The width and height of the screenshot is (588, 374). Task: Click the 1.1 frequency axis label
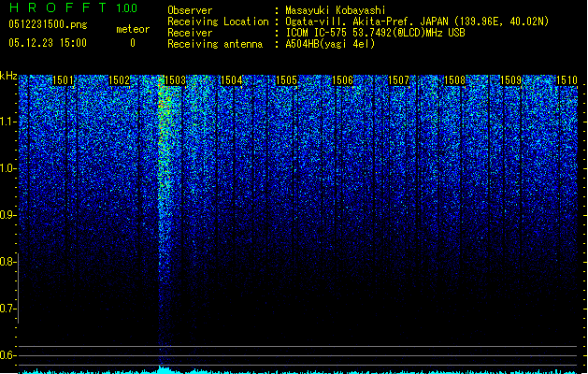[7, 122]
